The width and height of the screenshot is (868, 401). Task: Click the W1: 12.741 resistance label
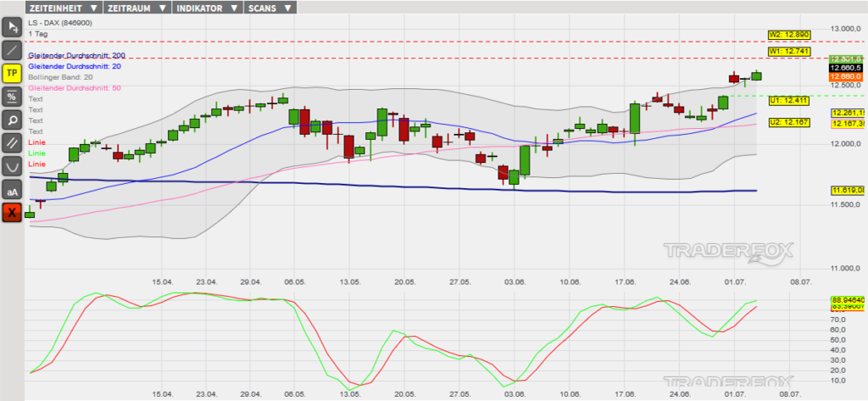click(789, 52)
